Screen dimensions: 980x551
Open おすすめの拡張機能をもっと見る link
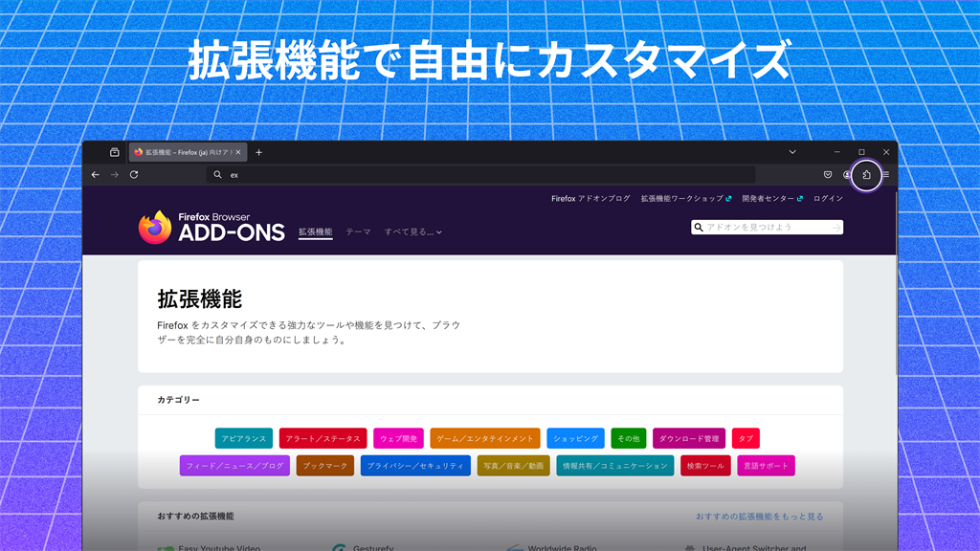pyautogui.click(x=759, y=517)
